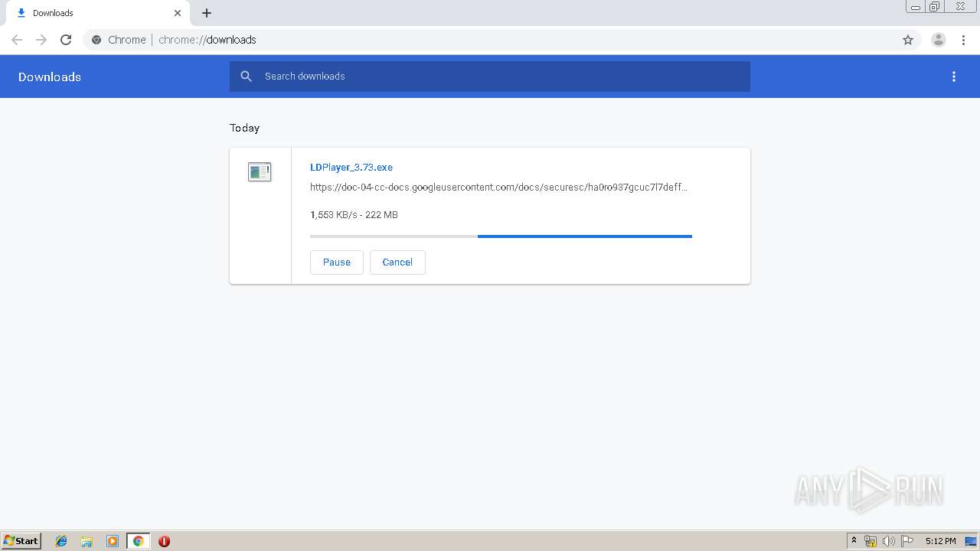The width and height of the screenshot is (980, 551).
Task: Focus the chrome://downloads address bar
Action: tap(490, 40)
